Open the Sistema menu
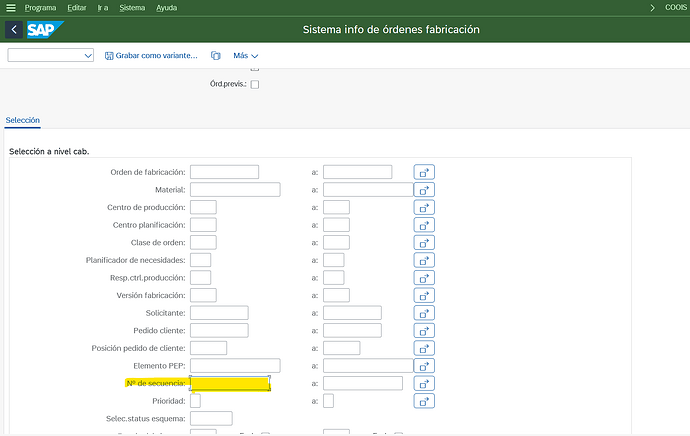Image resolution: width=690 pixels, height=436 pixels. point(132,7)
